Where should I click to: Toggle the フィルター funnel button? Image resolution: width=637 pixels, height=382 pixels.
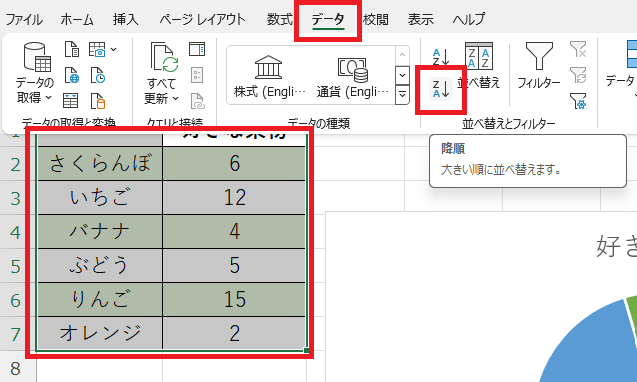tap(539, 66)
